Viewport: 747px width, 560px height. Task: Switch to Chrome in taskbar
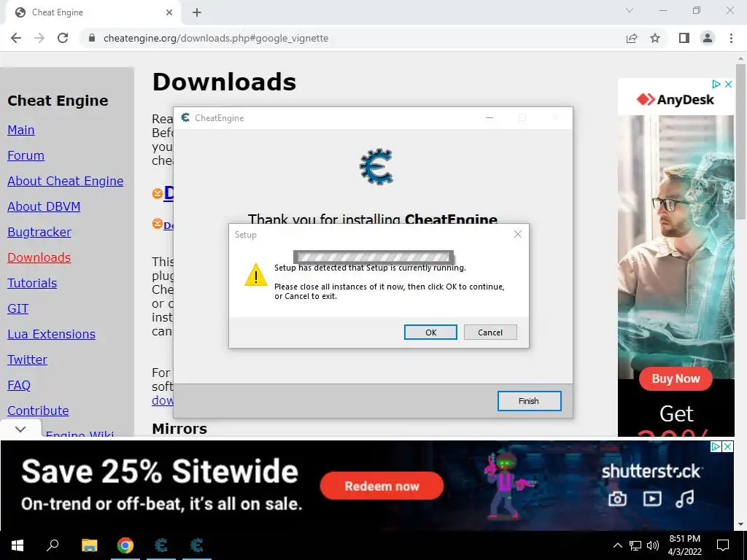point(125,545)
